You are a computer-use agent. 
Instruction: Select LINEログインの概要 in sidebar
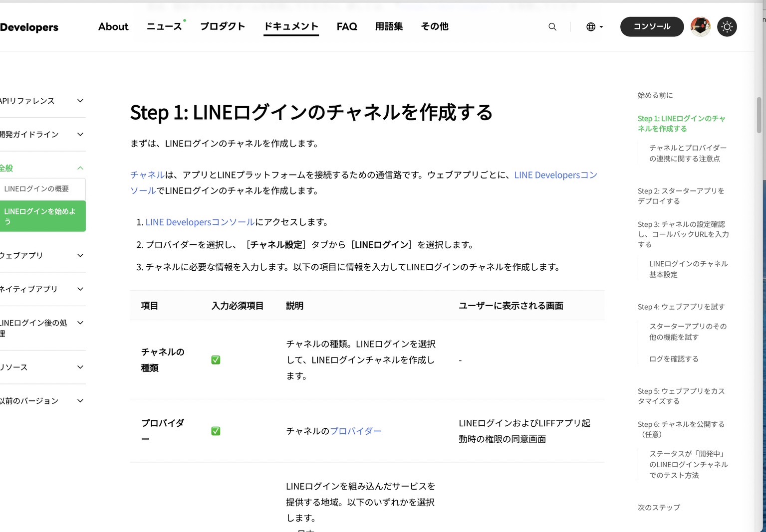[x=42, y=189]
